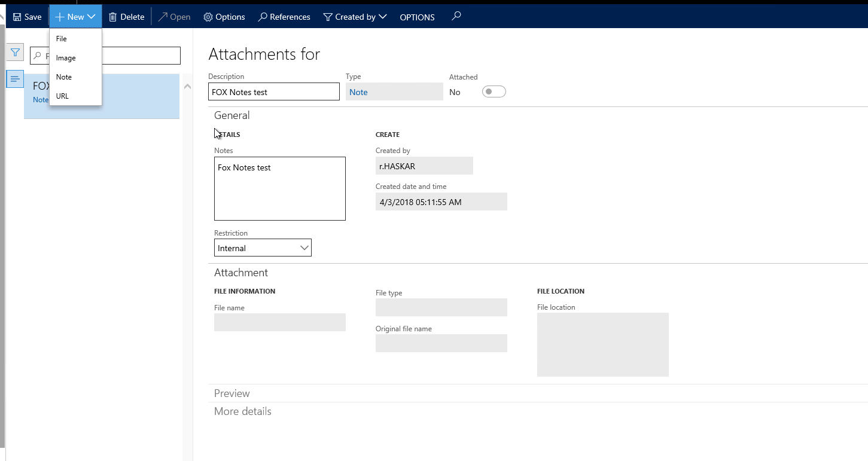Click the search icon in the toolbar
868x461 pixels.
456,16
